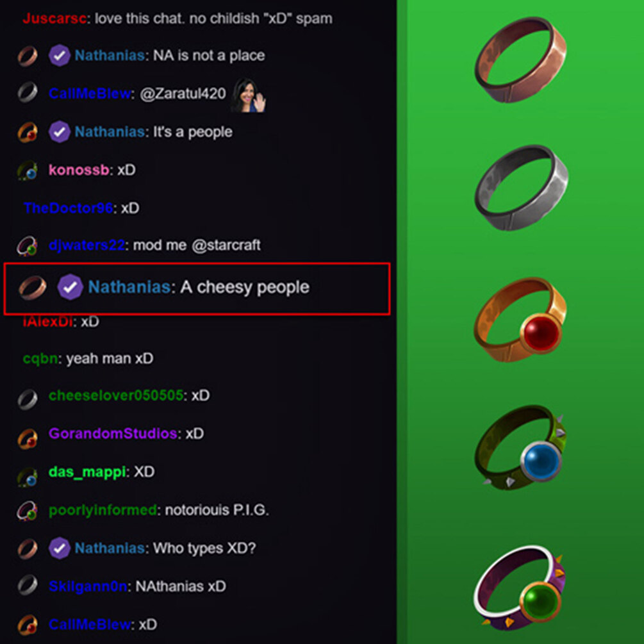Image resolution: width=644 pixels, height=644 pixels.
Task: Click silver ring badge next to cheeselover050505
Action: [x=28, y=399]
